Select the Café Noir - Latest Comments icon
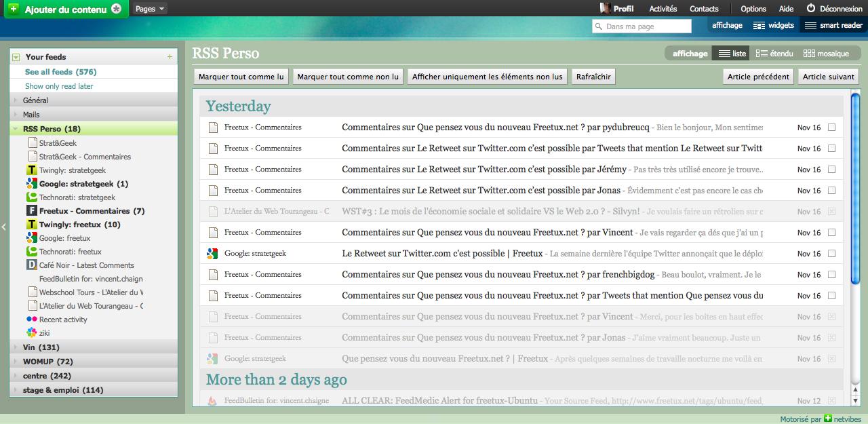The width and height of the screenshot is (868, 424). (31, 265)
